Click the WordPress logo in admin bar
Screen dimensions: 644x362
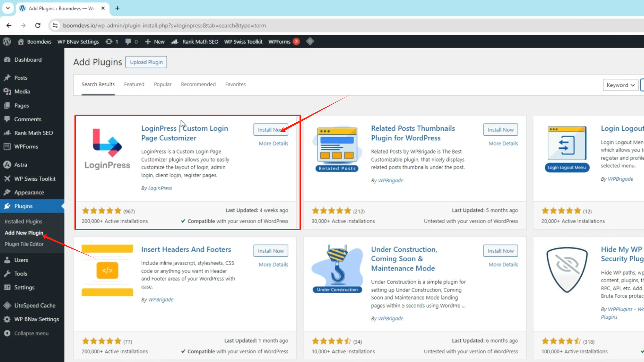pyautogui.click(x=7, y=42)
